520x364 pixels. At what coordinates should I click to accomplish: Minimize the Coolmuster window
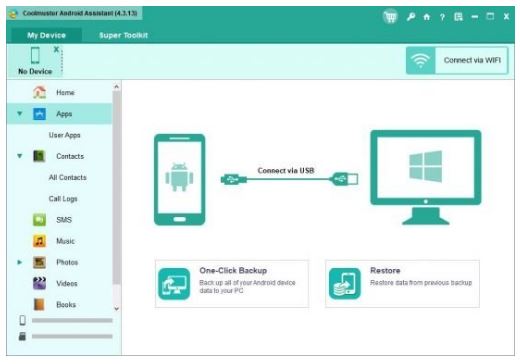(x=475, y=17)
